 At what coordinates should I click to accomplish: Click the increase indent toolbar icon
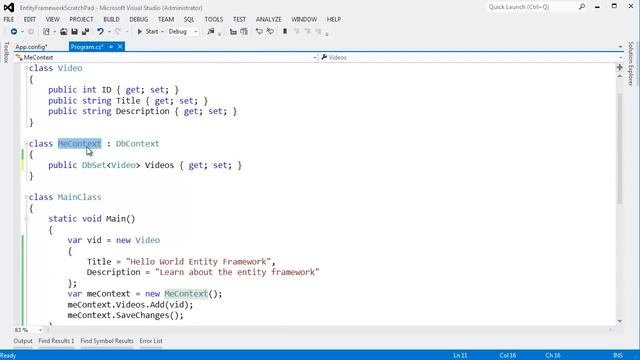[x=244, y=31]
